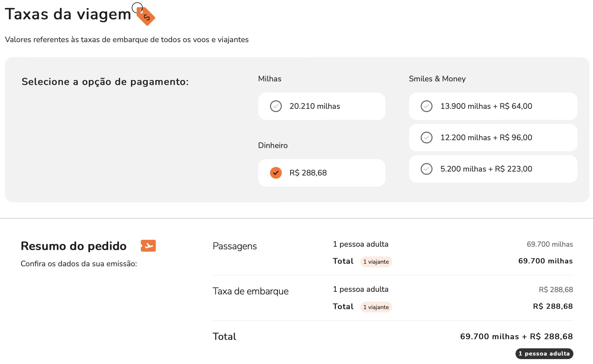
Task: Choose 12.200 milhas + R$ 96,00 option
Action: pyautogui.click(x=493, y=138)
